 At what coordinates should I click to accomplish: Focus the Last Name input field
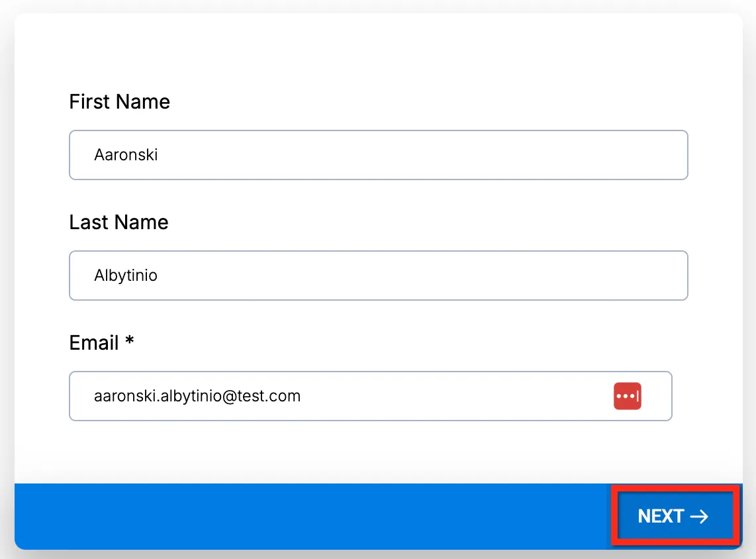pyautogui.click(x=379, y=276)
